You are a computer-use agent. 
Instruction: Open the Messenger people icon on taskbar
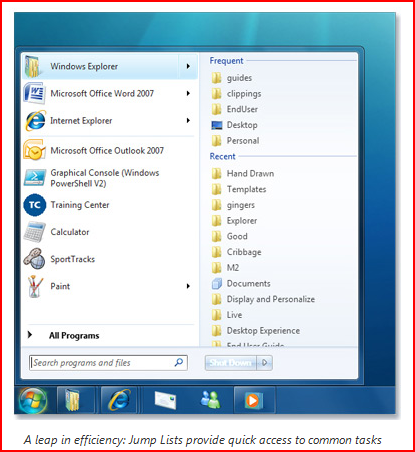(210, 399)
